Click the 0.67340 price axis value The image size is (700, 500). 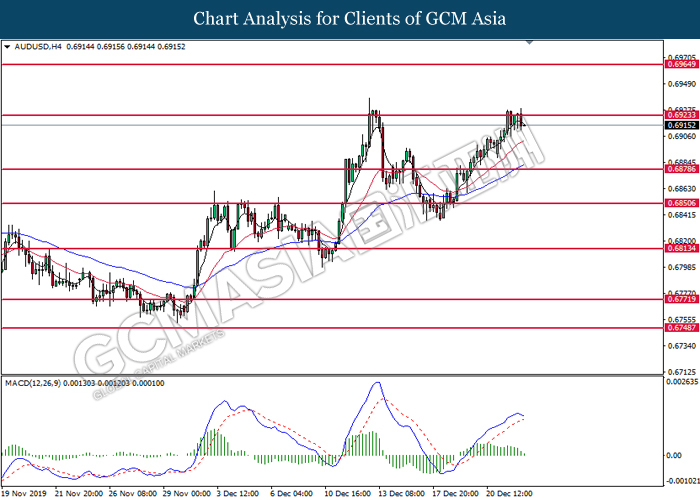click(x=682, y=346)
